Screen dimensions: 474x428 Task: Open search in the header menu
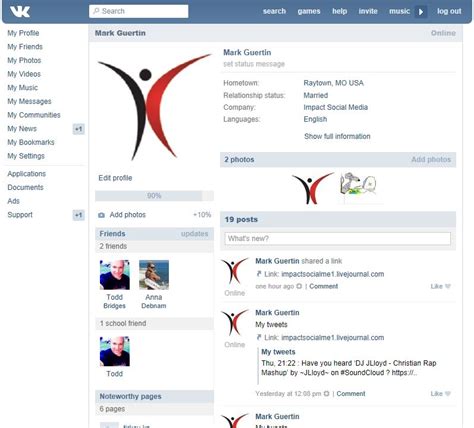click(x=274, y=11)
